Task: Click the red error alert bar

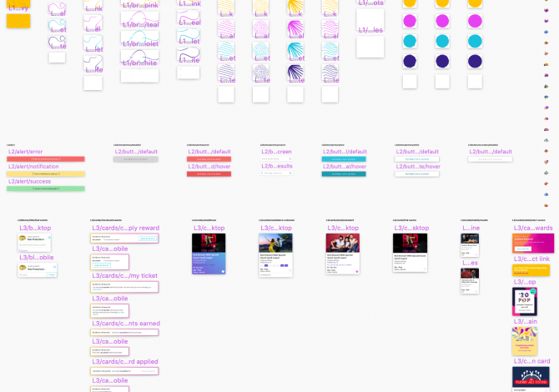Action: pyautogui.click(x=46, y=159)
